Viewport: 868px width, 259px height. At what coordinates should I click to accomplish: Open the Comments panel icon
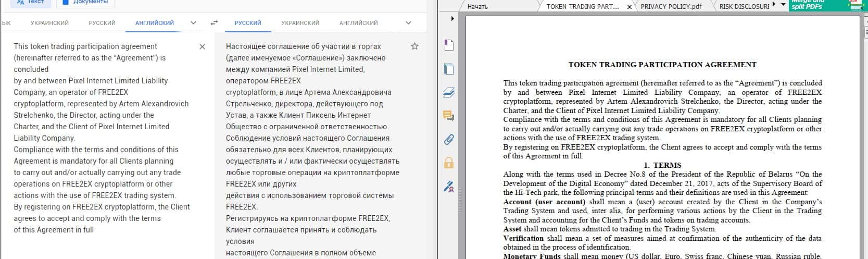tap(449, 116)
